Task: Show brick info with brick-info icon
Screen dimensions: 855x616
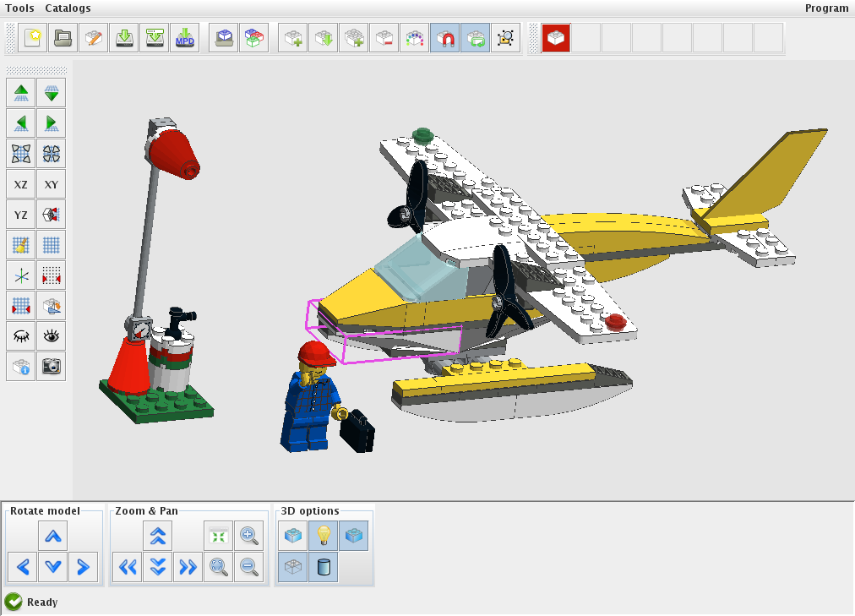Action: pyautogui.click(x=21, y=367)
